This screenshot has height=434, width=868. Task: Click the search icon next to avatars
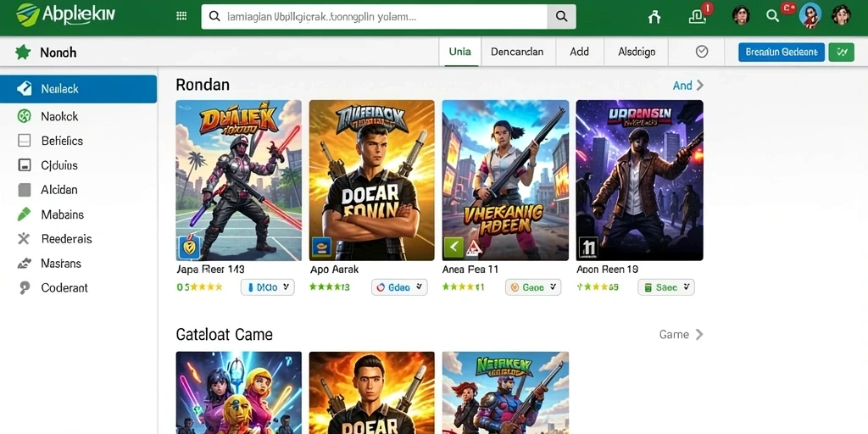[773, 16]
